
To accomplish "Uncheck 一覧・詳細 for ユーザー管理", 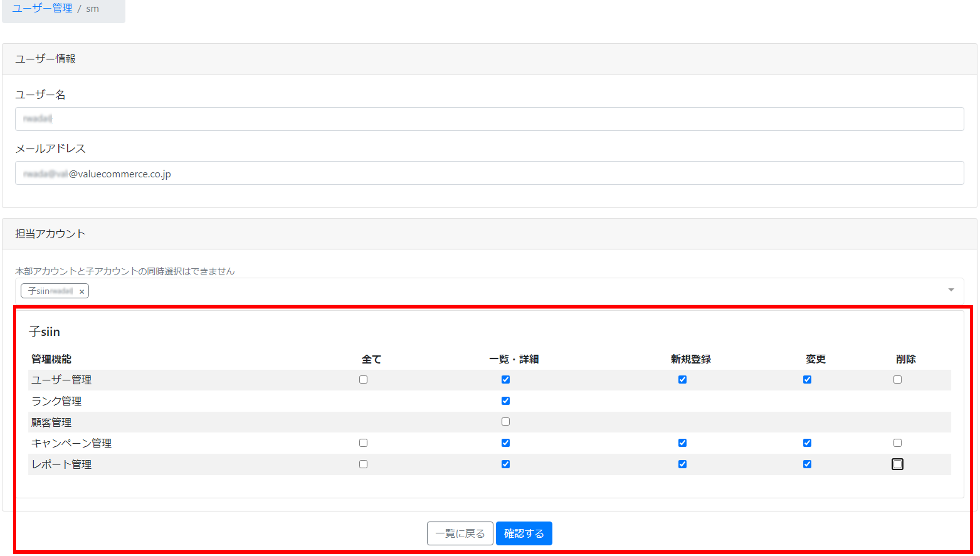I will (x=506, y=379).
